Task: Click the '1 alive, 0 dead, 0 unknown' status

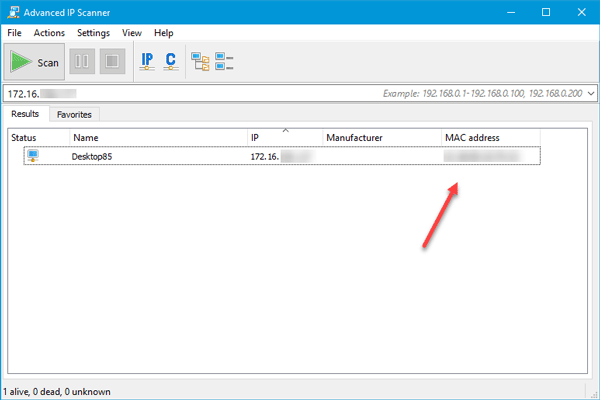Action: [x=57, y=392]
